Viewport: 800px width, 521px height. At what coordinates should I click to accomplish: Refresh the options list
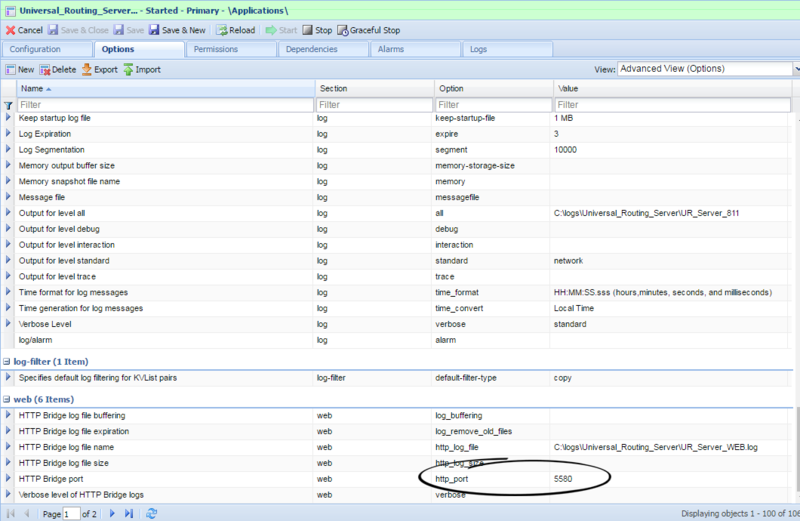[152, 513]
